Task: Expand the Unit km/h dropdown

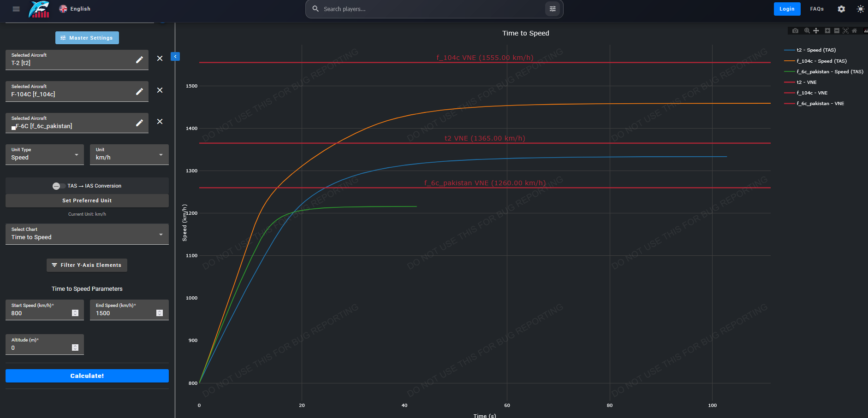Action: [129, 154]
